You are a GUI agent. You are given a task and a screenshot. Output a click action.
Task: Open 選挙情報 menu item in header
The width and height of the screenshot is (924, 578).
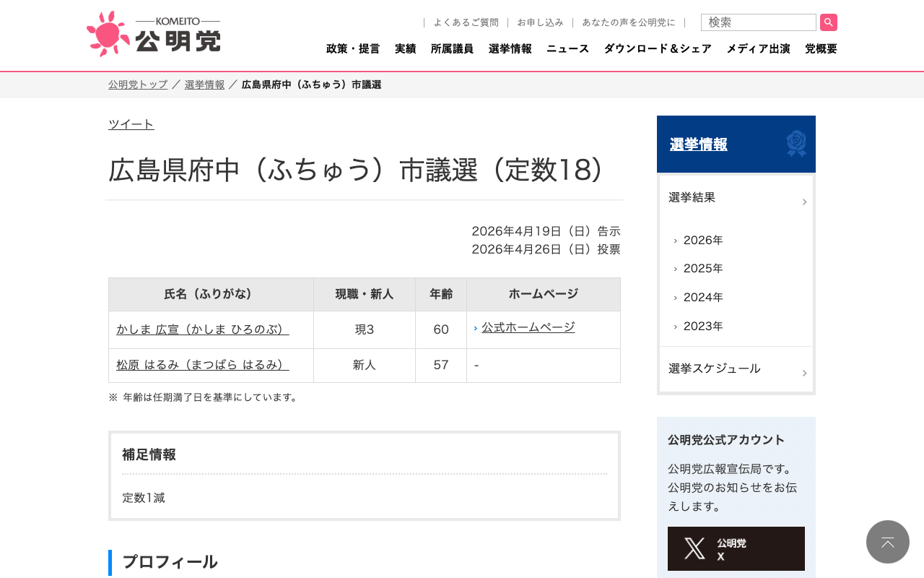(510, 49)
